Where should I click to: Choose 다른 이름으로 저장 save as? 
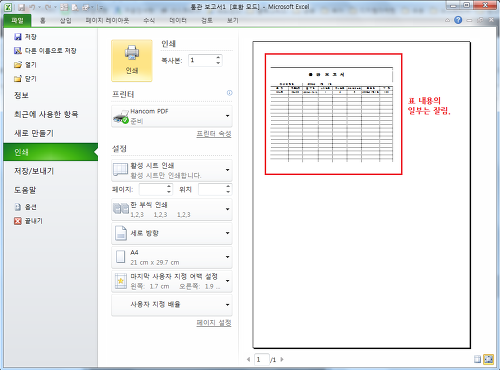click(x=45, y=51)
